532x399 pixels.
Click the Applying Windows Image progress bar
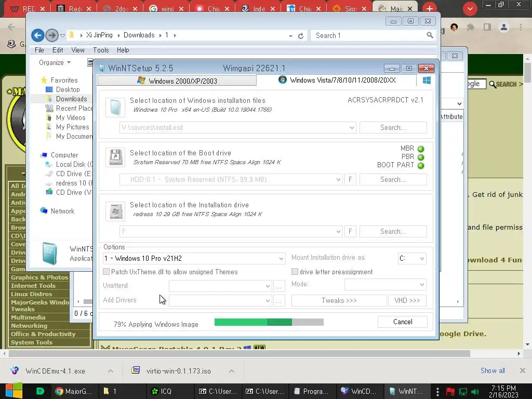[x=269, y=322]
